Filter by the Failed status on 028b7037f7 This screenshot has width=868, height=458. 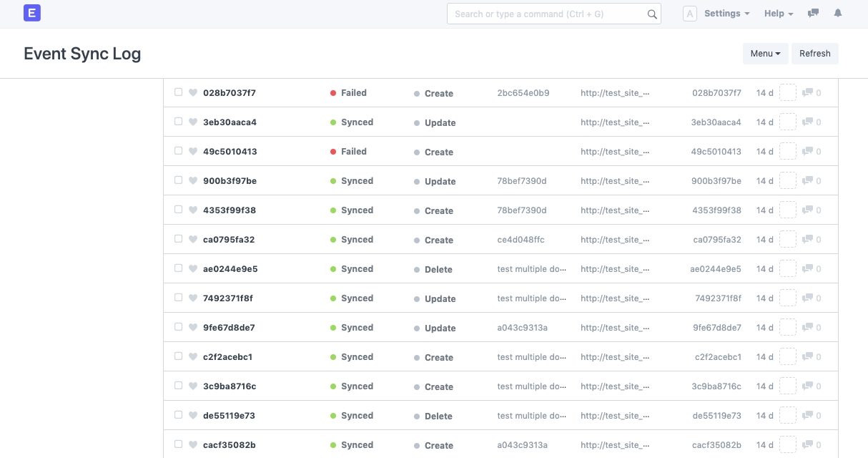[353, 93]
